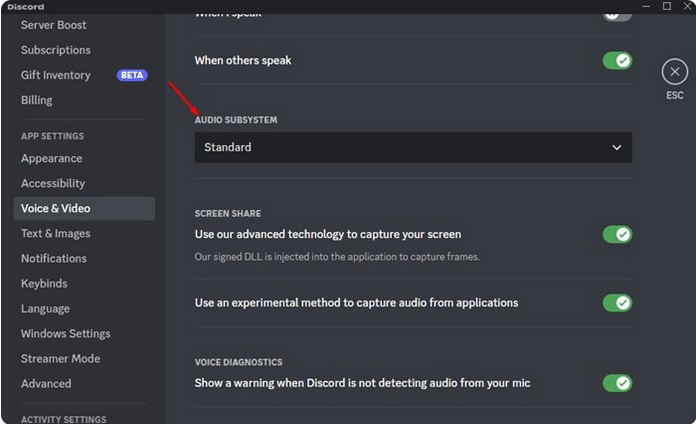Image resolution: width=696 pixels, height=424 pixels.
Task: Select Text & Images settings
Action: click(55, 234)
